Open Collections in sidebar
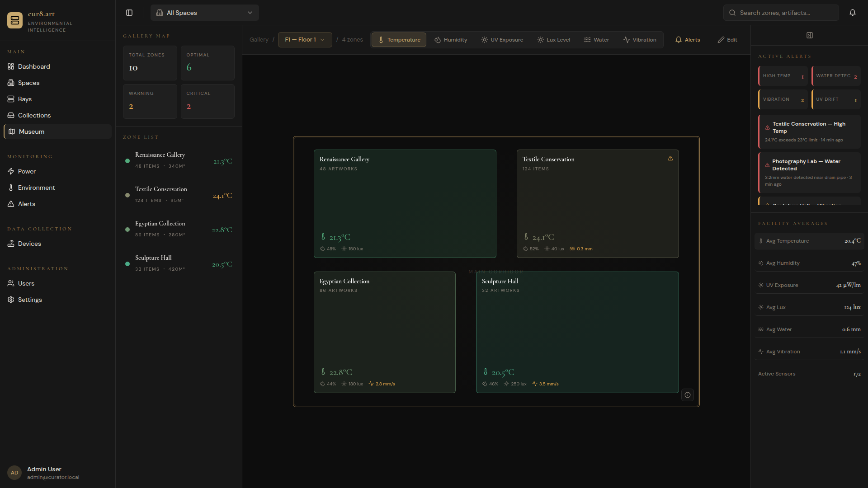 (x=34, y=115)
